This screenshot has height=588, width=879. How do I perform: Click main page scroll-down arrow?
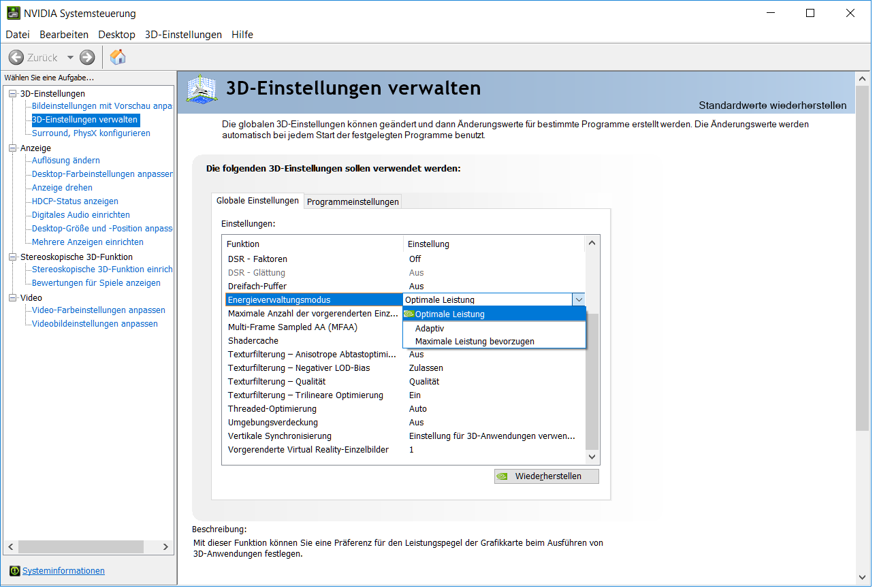click(863, 576)
